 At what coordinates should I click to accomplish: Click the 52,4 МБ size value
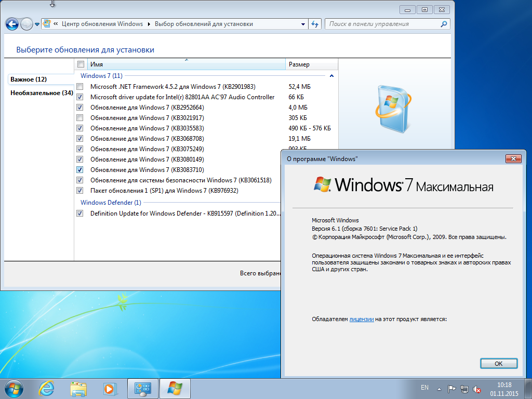300,87
